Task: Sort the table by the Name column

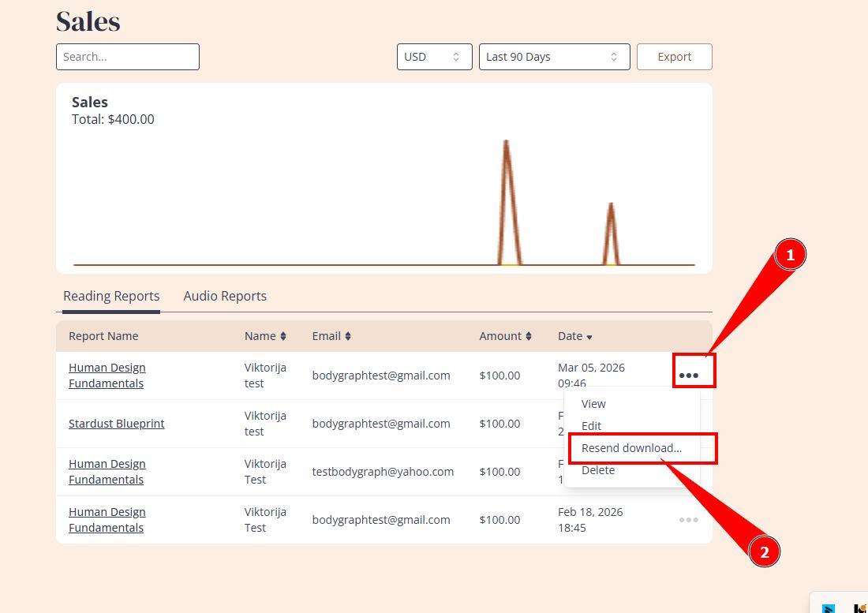Action: [x=265, y=336]
